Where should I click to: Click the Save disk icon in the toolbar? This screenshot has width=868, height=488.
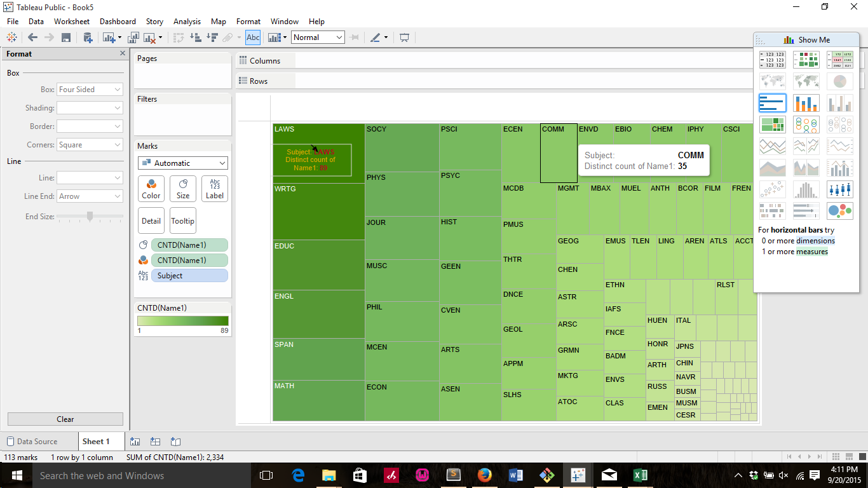point(66,37)
